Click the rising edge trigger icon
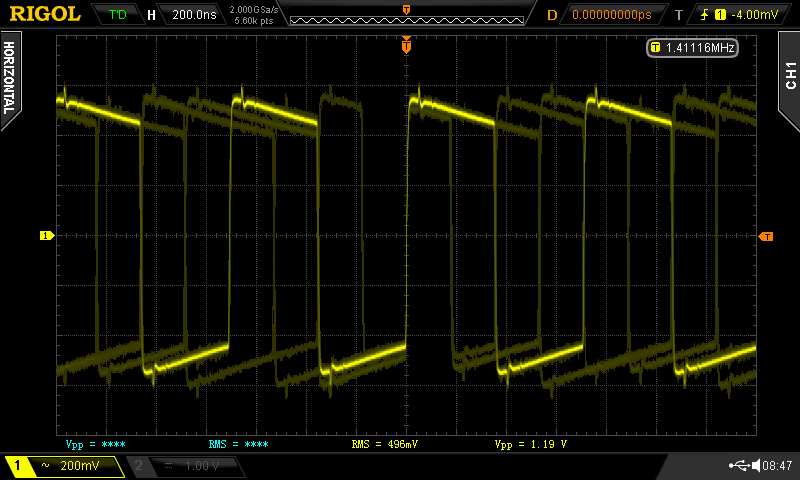The width and height of the screenshot is (800, 480). pyautogui.click(x=705, y=15)
